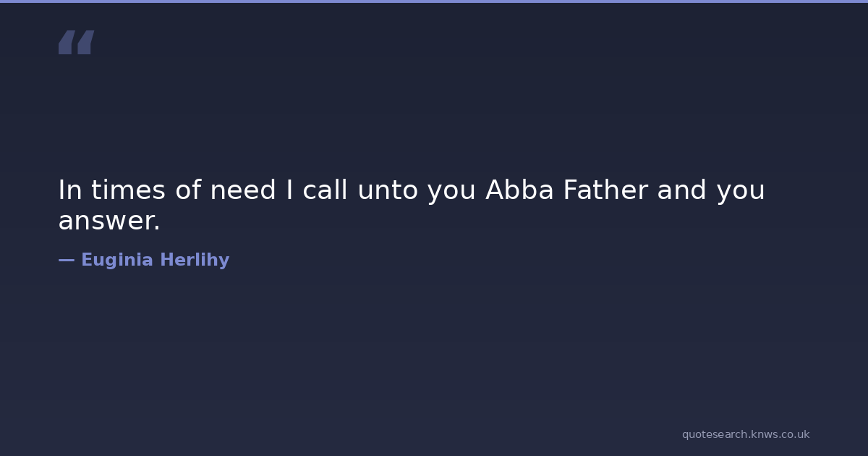868x456 pixels.
Task: Click the word "call" in the quote
Action: point(325,190)
